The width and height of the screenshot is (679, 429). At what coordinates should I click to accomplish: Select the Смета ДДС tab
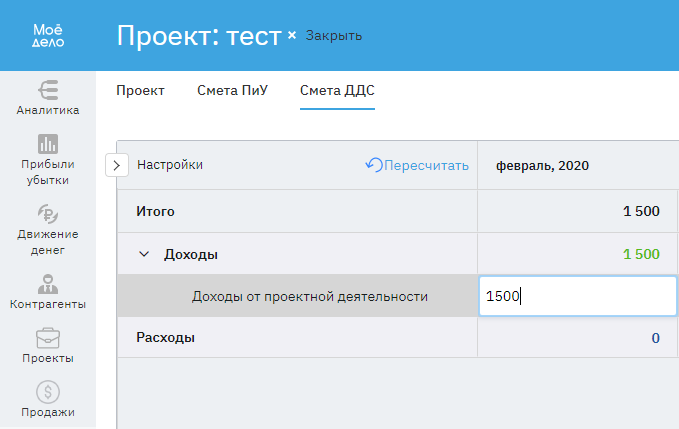point(337,90)
